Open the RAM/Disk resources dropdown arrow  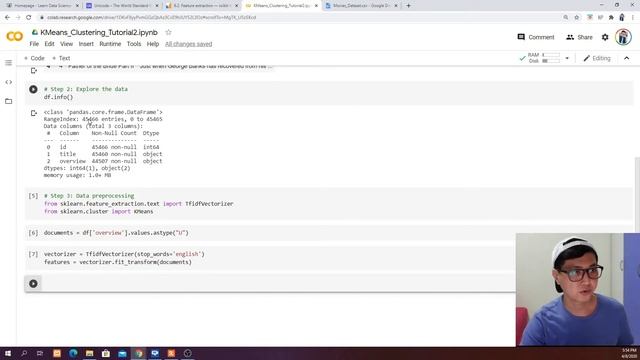click(x=567, y=58)
